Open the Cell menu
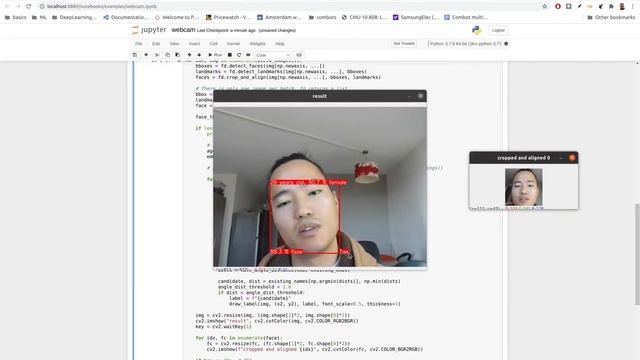Image resolution: width=640 pixels, height=360 pixels. pos(213,44)
